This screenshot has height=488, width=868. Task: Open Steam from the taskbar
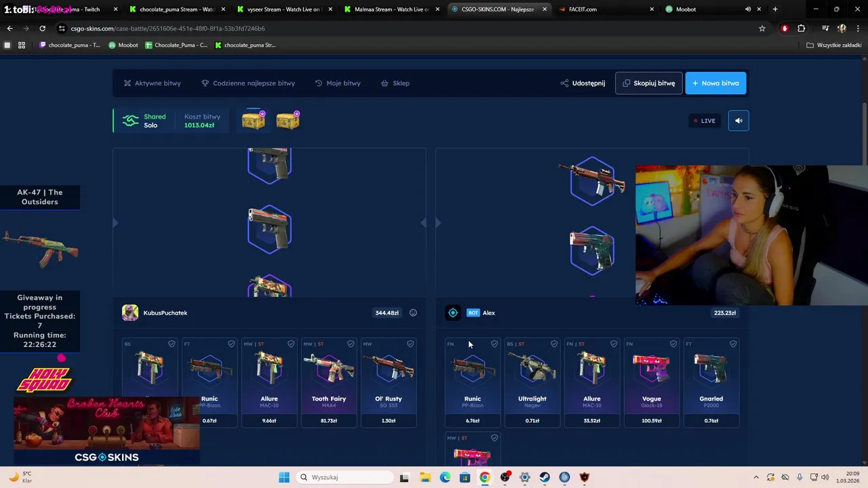(545, 477)
